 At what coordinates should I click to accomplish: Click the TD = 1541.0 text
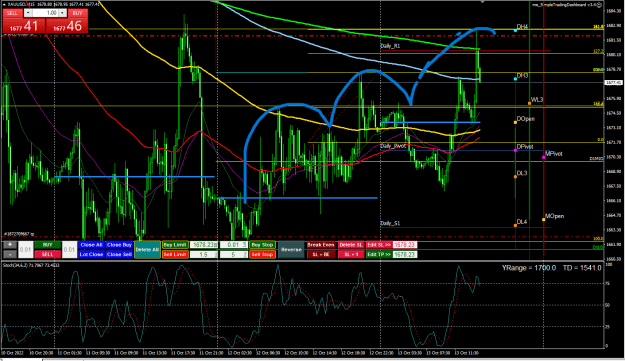click(x=582, y=268)
